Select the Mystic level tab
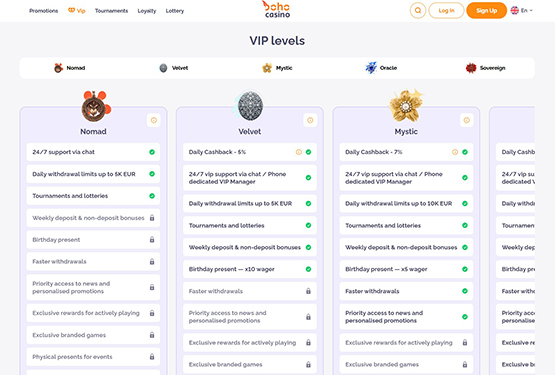The height and width of the screenshot is (375, 555). pos(277,68)
